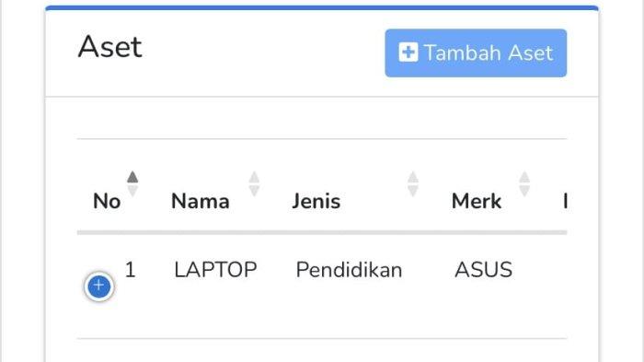Click the Tambah Aset button
The image size is (644, 362).
476,53
